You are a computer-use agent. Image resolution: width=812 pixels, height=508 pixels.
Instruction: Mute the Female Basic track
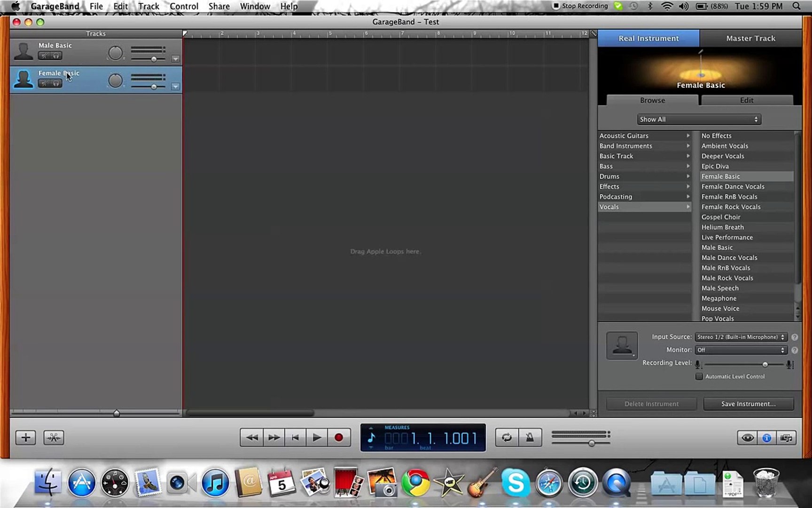[x=44, y=84]
